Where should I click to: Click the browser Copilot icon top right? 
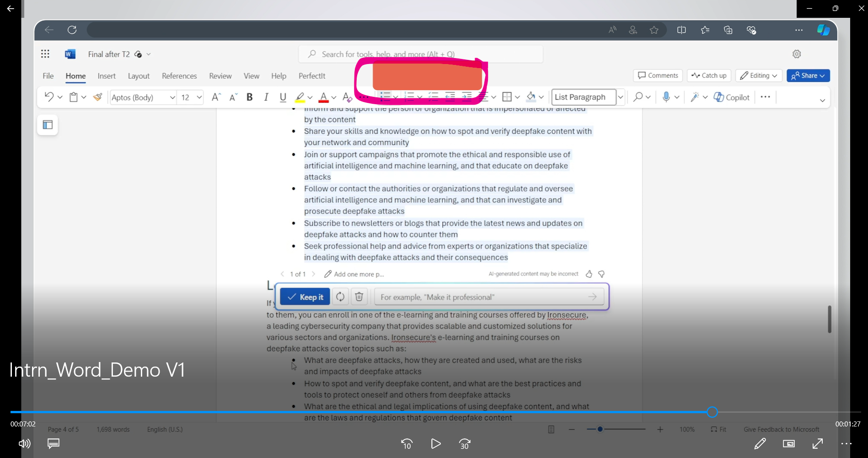tap(823, 30)
